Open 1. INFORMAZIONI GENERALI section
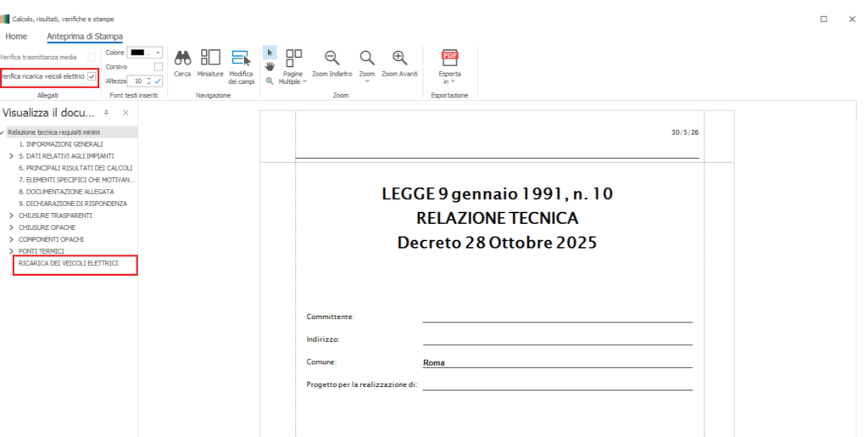 point(60,144)
